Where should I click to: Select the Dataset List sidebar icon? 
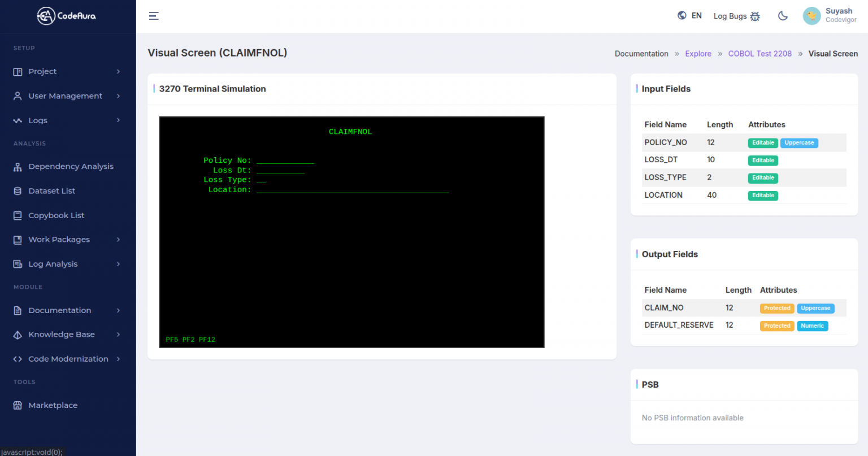tap(18, 190)
